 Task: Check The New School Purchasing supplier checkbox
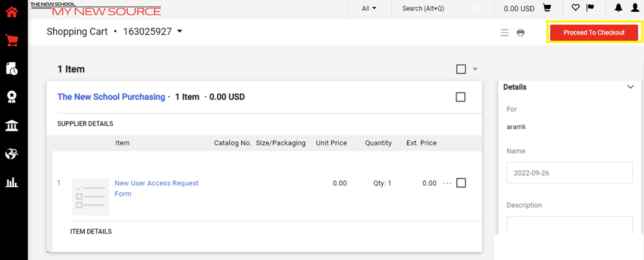(x=461, y=97)
